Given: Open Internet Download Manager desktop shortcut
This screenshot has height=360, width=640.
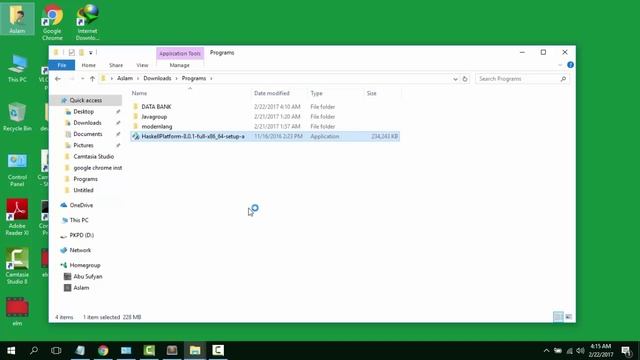Looking at the screenshot, I should point(87,22).
